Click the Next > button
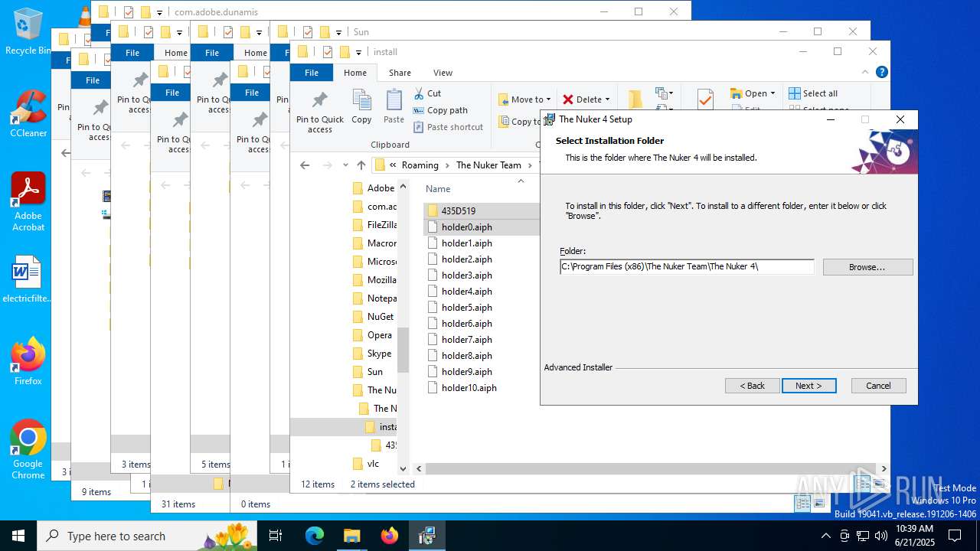Image resolution: width=980 pixels, height=551 pixels. pos(808,386)
